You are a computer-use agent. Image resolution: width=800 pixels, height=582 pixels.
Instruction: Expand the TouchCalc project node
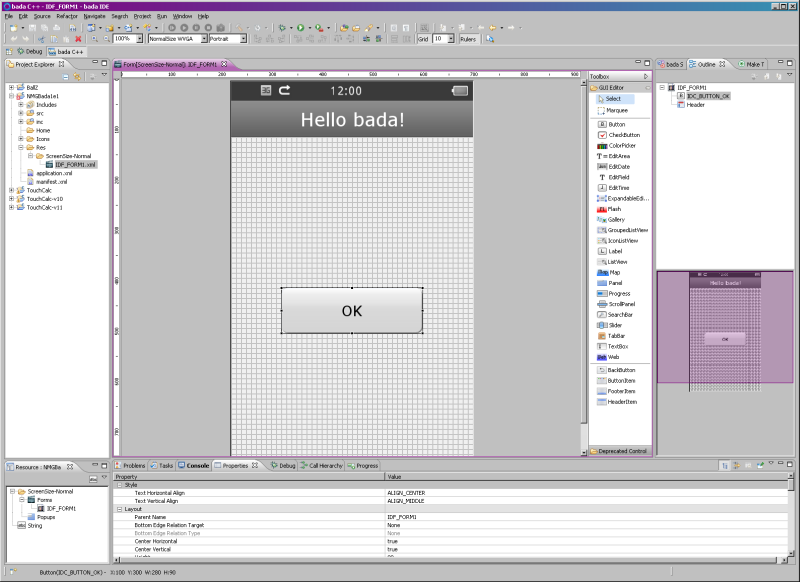click(x=11, y=189)
